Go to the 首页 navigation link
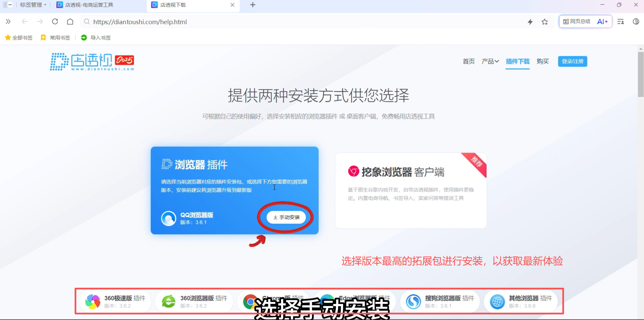Viewport: 644px width, 320px height. [469, 61]
